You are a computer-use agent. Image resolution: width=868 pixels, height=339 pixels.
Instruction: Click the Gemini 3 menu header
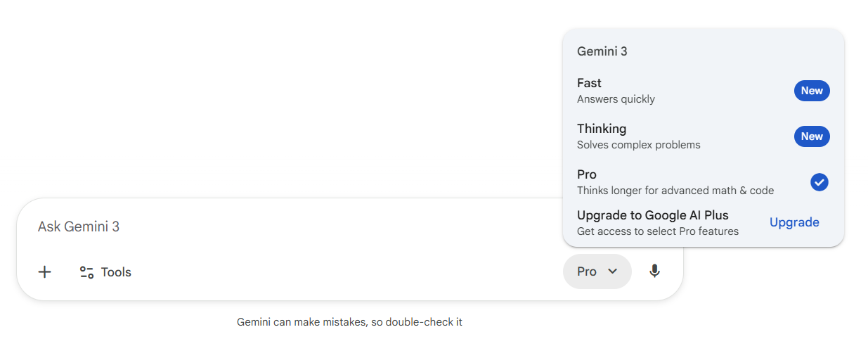(602, 51)
